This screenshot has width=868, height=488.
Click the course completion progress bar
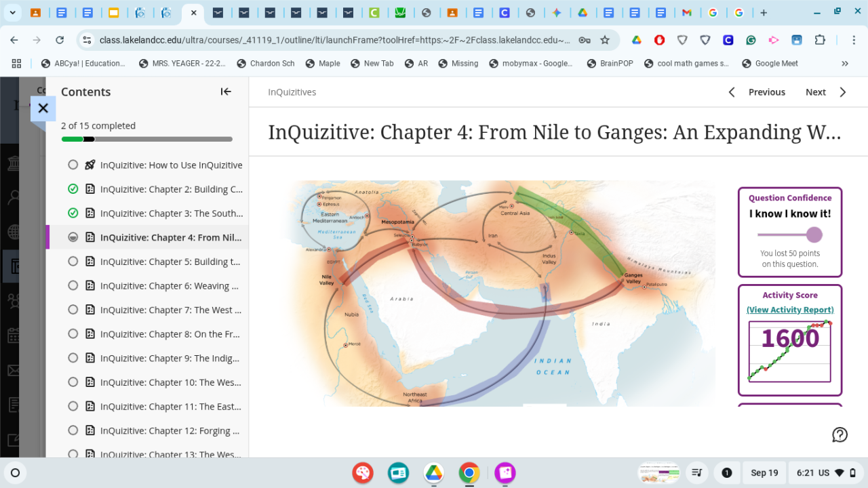click(x=147, y=140)
